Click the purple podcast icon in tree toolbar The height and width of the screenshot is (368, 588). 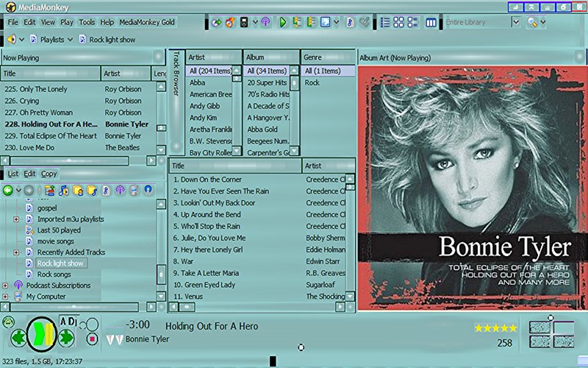120,191
